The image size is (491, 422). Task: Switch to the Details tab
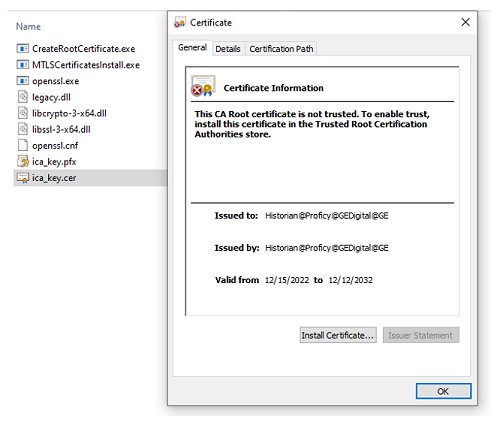tap(228, 49)
